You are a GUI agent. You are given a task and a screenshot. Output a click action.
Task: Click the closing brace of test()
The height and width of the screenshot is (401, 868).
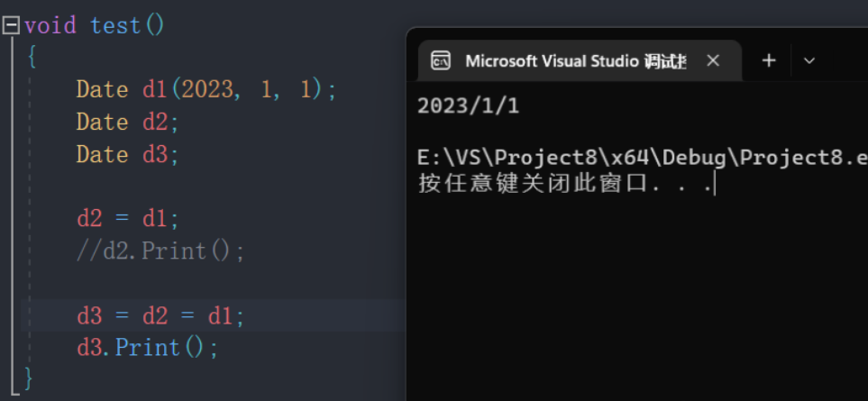click(x=29, y=378)
